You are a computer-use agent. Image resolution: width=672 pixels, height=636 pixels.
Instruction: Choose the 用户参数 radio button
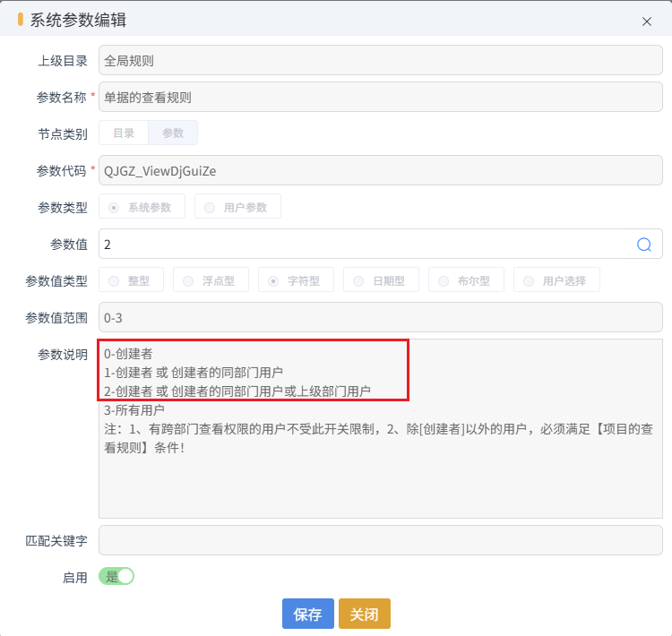237,208
